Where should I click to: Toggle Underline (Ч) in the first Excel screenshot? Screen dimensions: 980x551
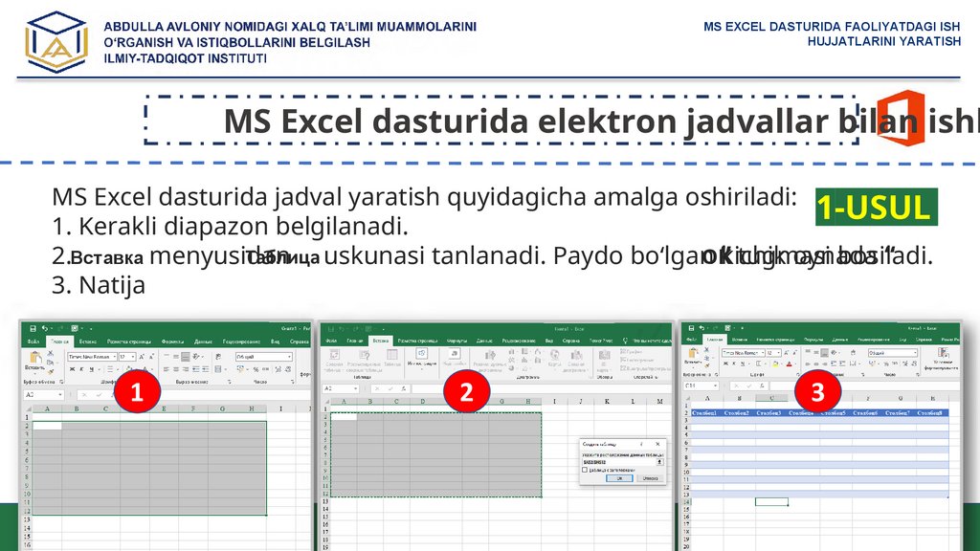coord(92,369)
